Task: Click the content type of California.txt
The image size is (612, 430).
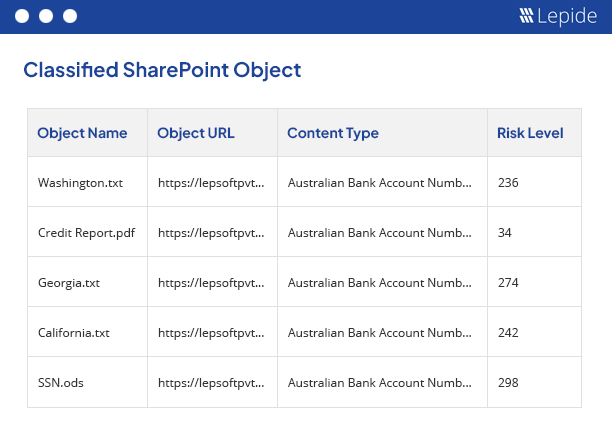Action: (x=380, y=332)
